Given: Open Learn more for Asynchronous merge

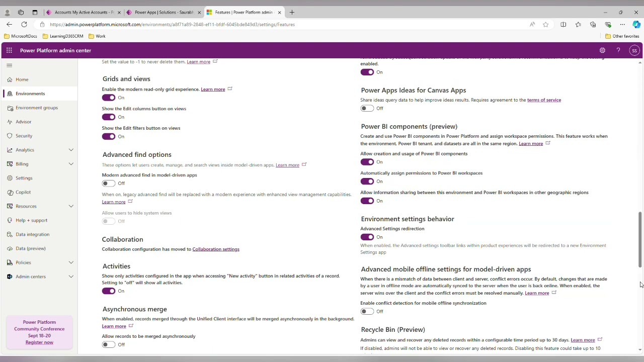Looking at the screenshot, I should coord(114,326).
